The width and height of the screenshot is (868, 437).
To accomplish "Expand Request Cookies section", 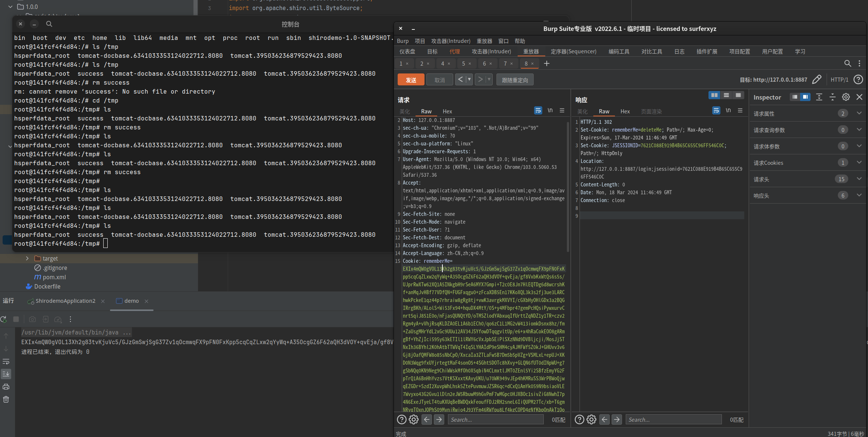I will [807, 163].
